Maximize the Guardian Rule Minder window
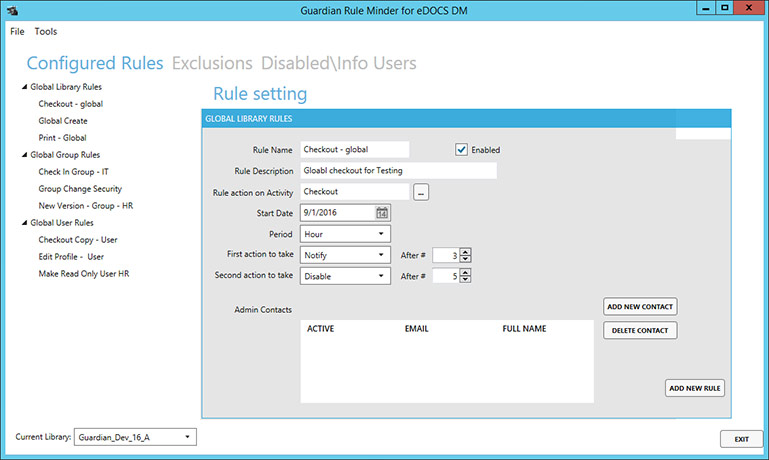769x460 pixels. click(x=724, y=8)
